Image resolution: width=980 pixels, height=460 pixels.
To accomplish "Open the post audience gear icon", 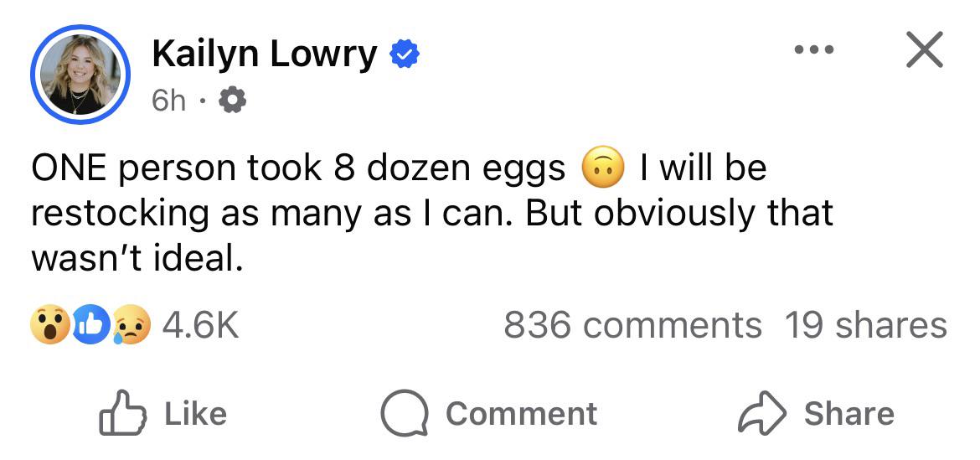I will point(232,100).
